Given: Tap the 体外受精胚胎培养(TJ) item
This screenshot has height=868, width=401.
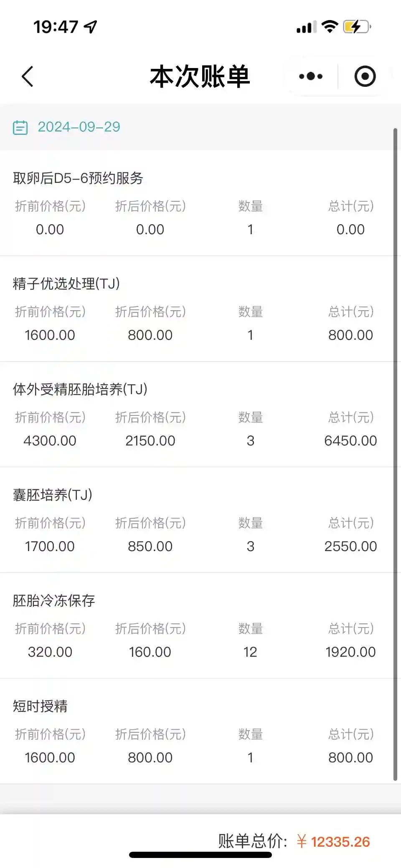Looking at the screenshot, I should 80,390.
